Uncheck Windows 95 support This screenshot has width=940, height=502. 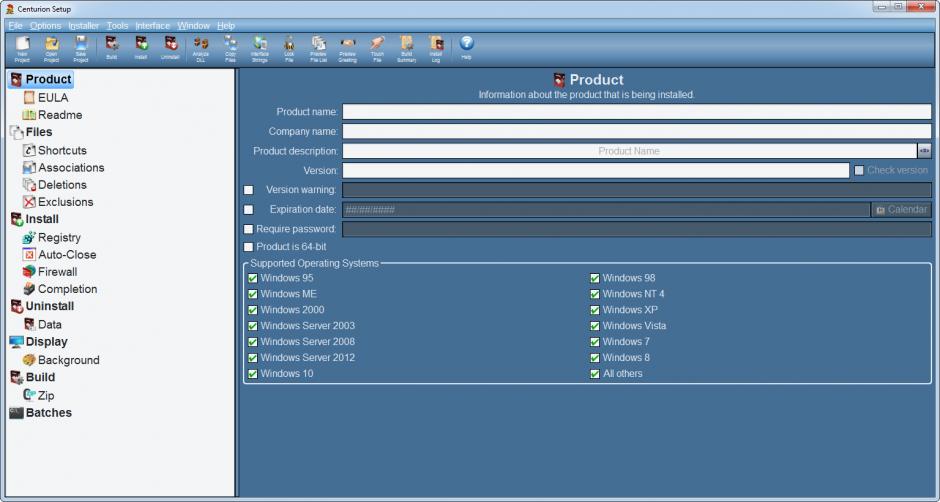[252, 278]
